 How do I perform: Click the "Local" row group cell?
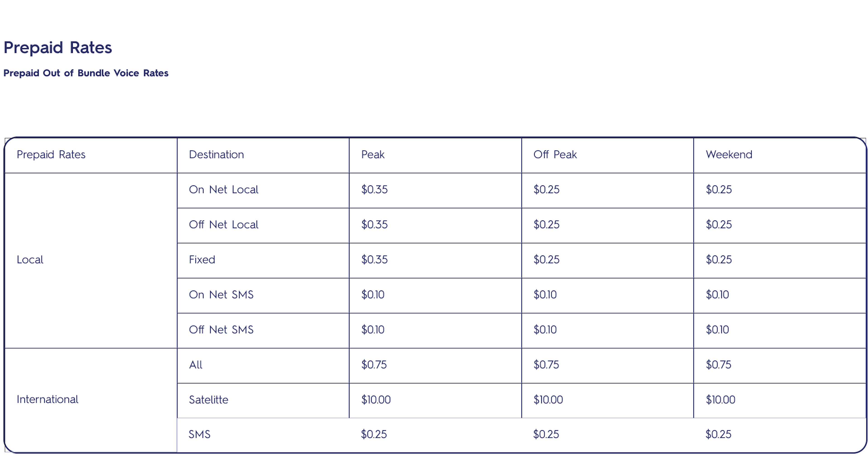(x=30, y=260)
